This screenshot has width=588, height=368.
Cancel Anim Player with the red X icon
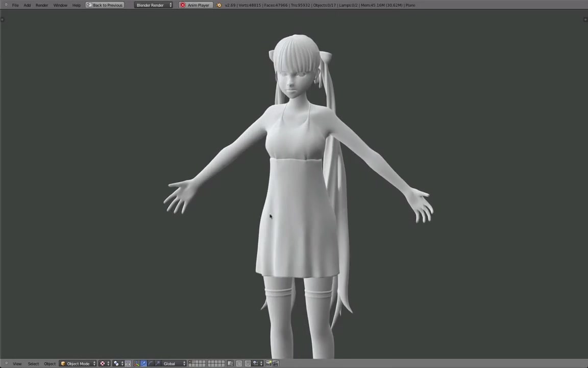(x=183, y=5)
